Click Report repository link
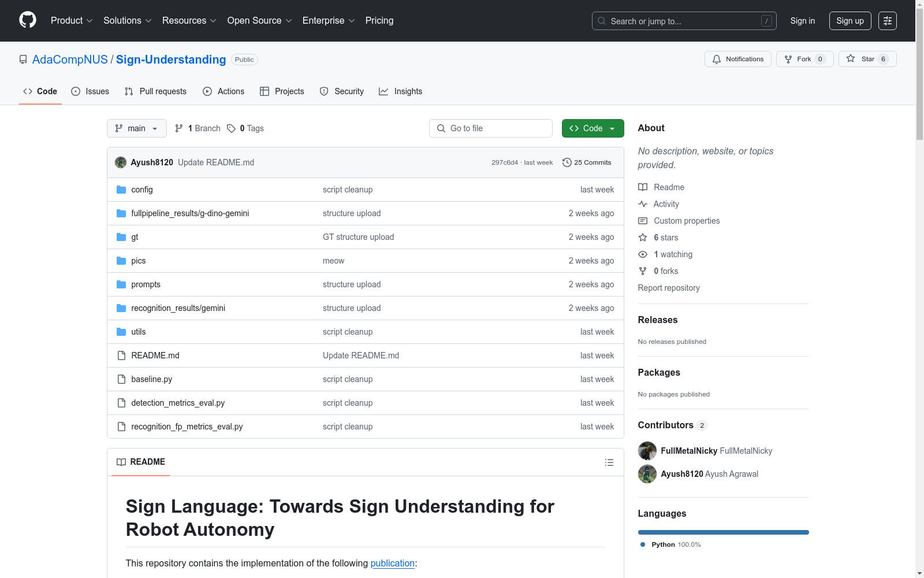 [x=669, y=288]
